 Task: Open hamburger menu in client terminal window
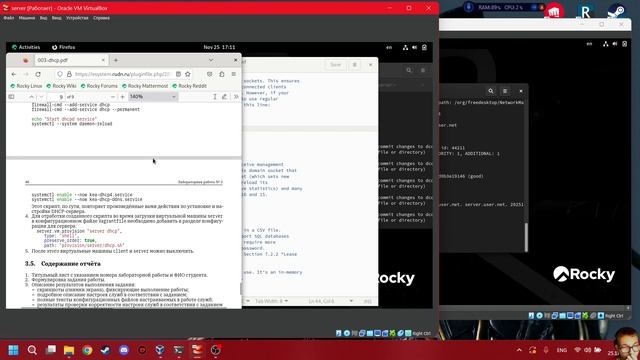(505, 91)
